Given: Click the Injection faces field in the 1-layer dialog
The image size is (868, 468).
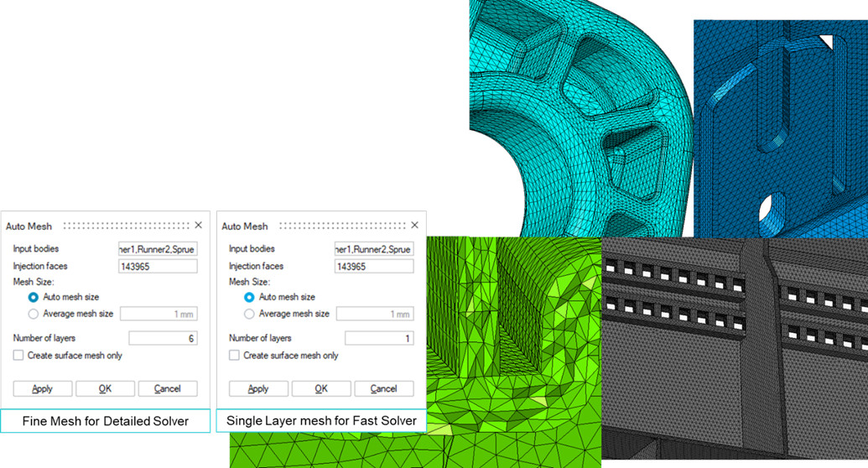Looking at the screenshot, I should pyautogui.click(x=374, y=266).
